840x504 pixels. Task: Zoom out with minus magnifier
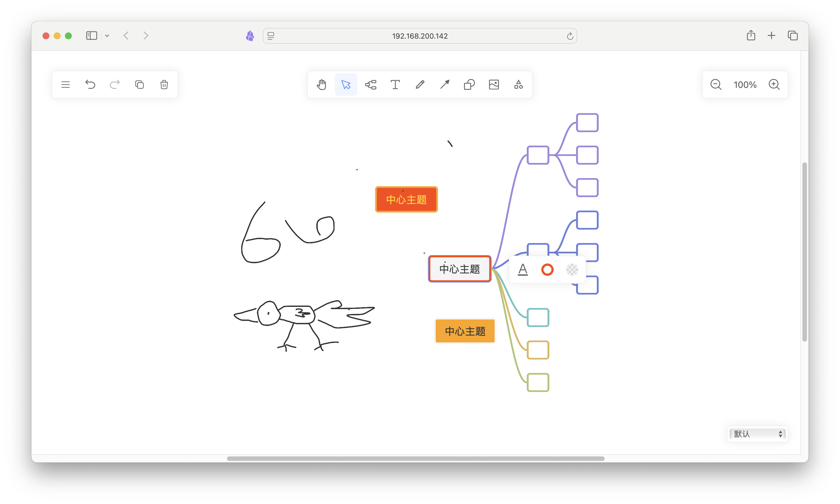[x=716, y=85]
